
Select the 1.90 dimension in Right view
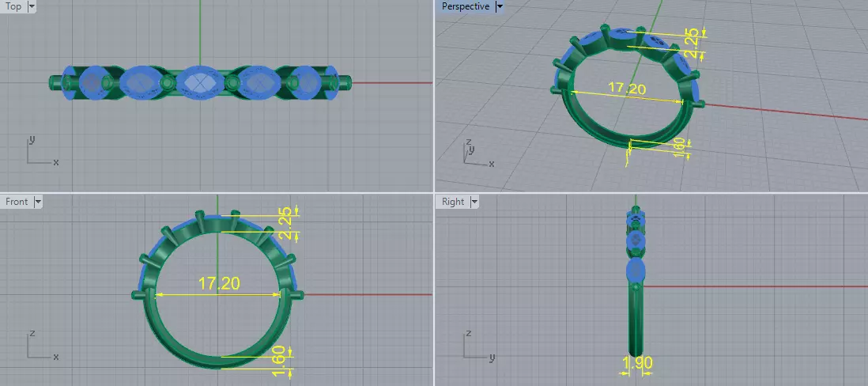point(638,363)
